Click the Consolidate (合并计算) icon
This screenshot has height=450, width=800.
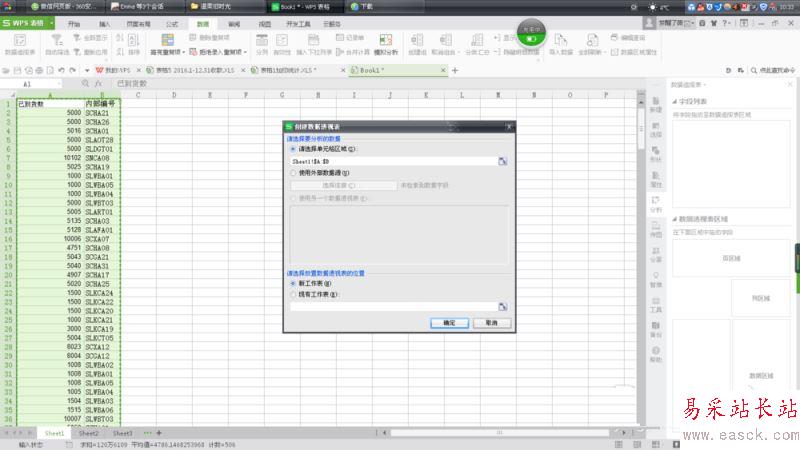click(x=340, y=52)
